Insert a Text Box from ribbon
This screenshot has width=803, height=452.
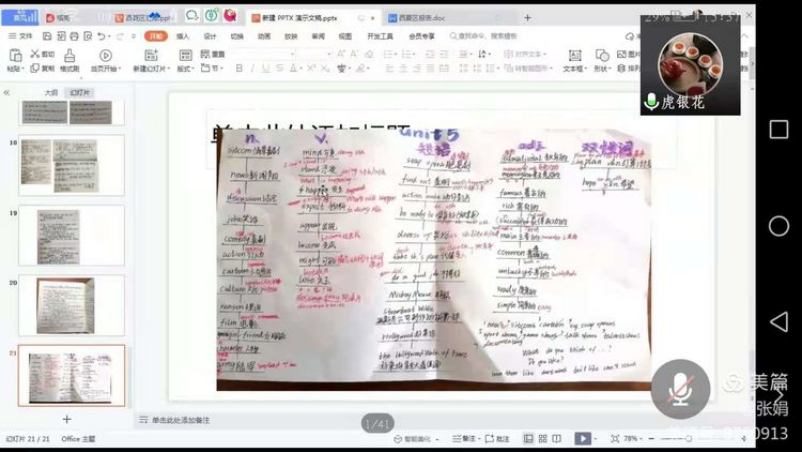pyautogui.click(x=573, y=57)
